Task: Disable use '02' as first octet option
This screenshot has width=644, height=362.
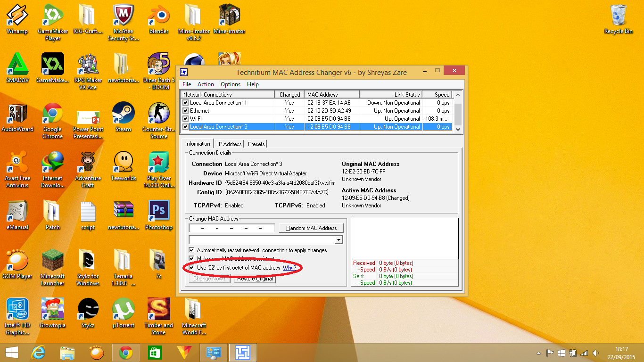Action: (191, 268)
